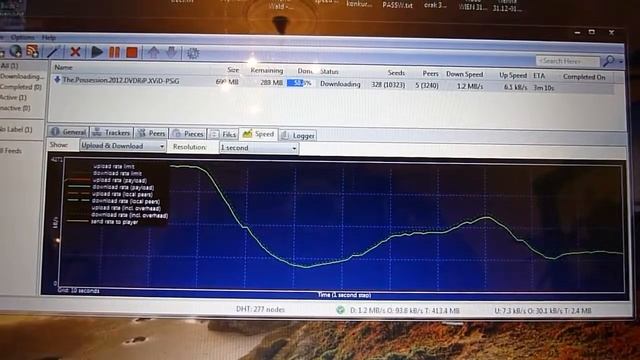Click the blue download arrow icon beside The.Possession torrent

pos(57,80)
